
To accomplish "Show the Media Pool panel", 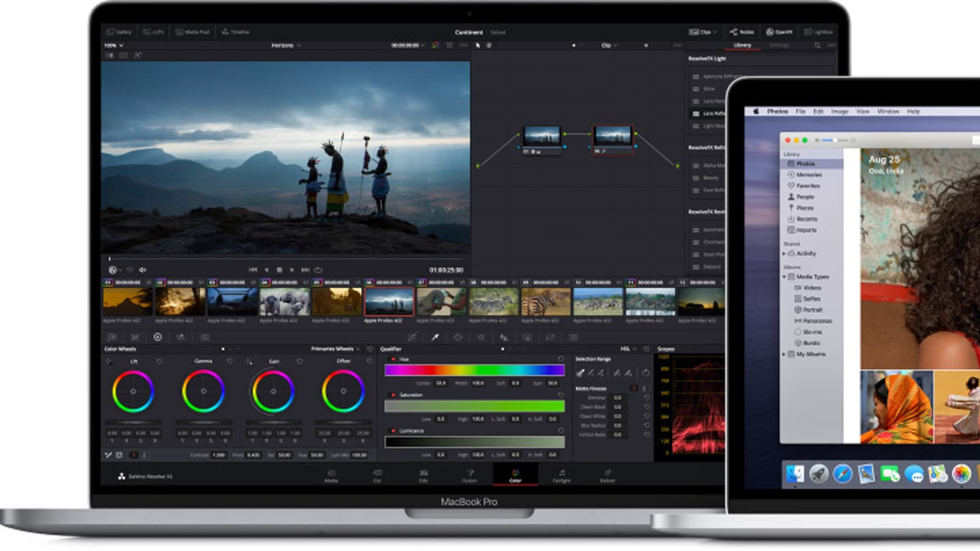I will [193, 32].
